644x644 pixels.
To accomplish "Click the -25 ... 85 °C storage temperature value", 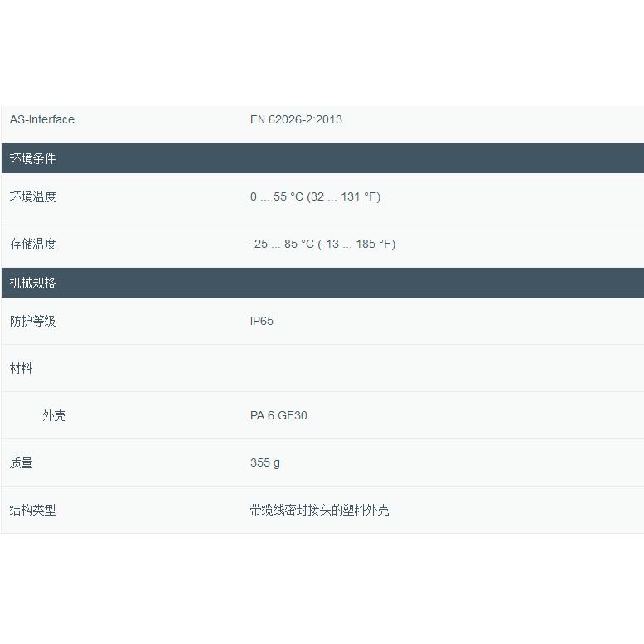I will [322, 244].
